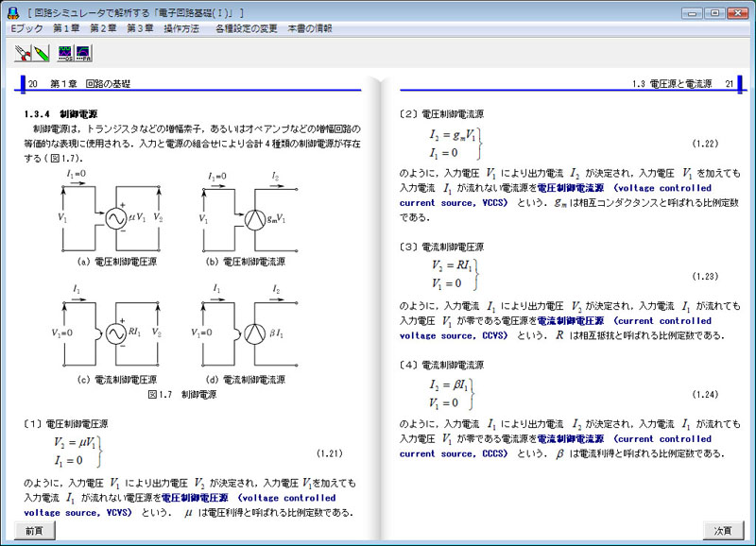Screen dimensions: 756x546
Task: Open the 操作方法 menu
Action: click(x=181, y=28)
